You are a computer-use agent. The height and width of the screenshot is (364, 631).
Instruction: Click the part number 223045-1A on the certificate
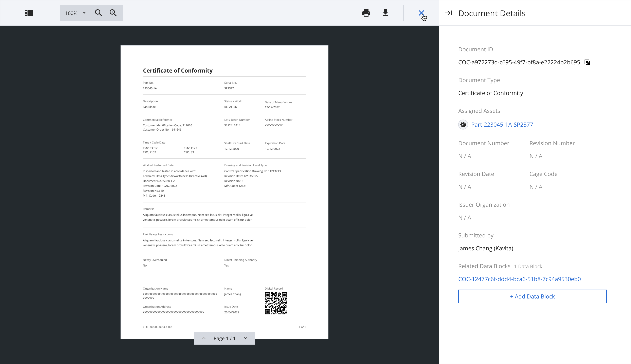point(150,88)
